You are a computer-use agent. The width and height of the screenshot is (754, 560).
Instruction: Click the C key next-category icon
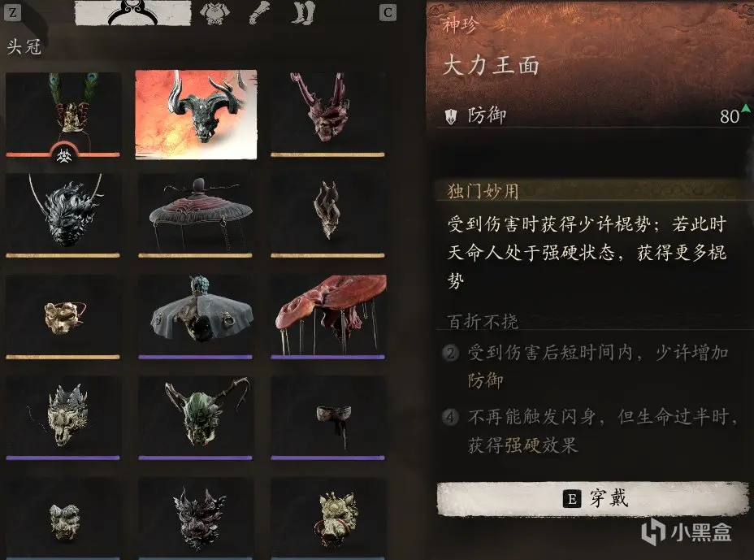(388, 12)
